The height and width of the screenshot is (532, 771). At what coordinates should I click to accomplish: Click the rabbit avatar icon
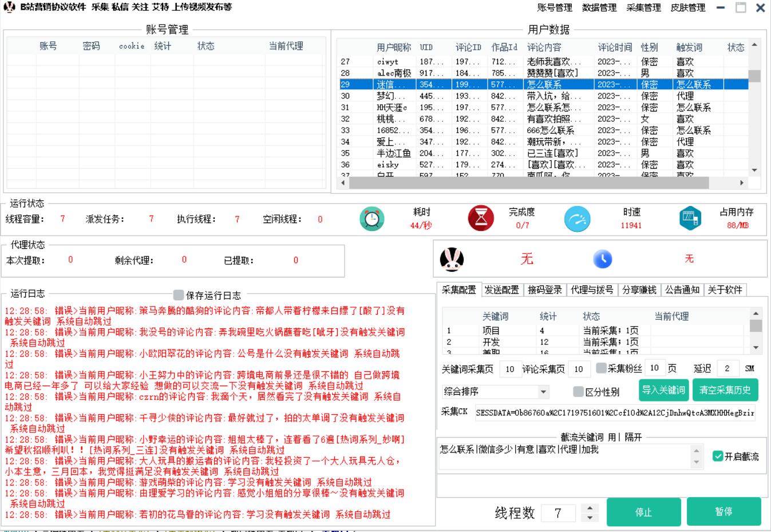[x=452, y=260]
